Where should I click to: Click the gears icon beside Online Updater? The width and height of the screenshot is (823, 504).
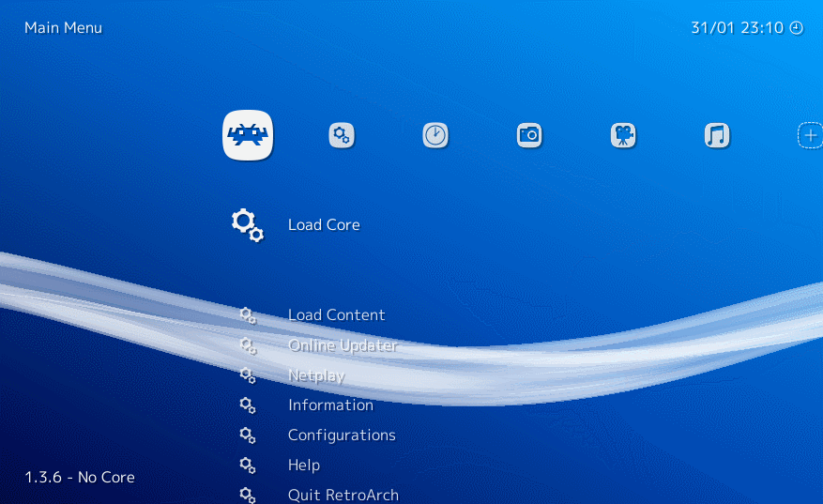(248, 346)
